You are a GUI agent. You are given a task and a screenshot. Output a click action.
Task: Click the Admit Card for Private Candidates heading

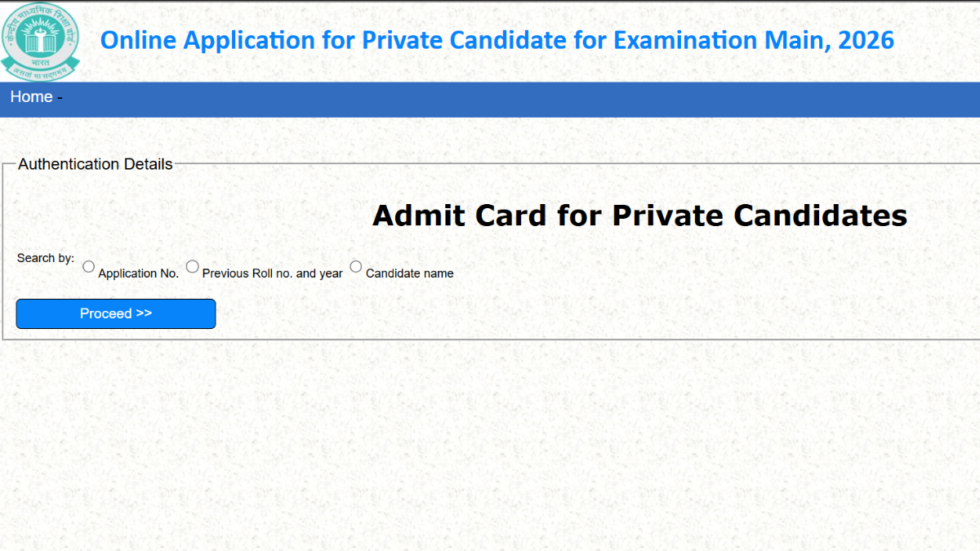point(639,216)
